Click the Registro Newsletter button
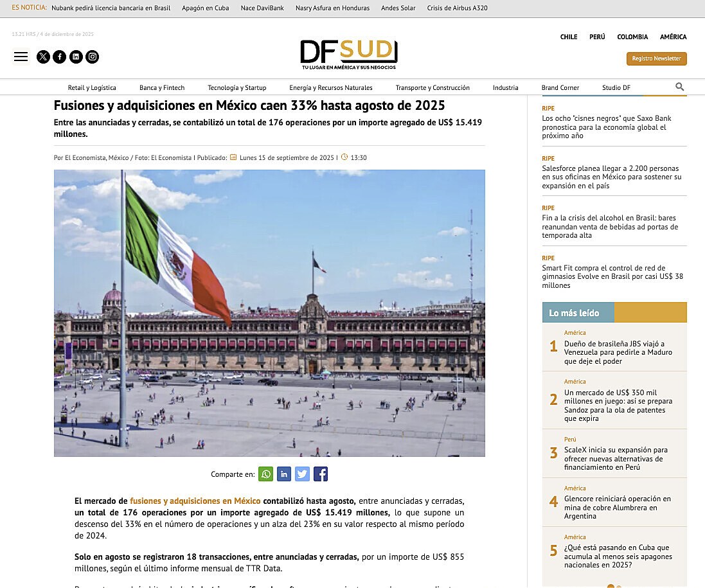This screenshot has height=588, width=705. tap(656, 58)
